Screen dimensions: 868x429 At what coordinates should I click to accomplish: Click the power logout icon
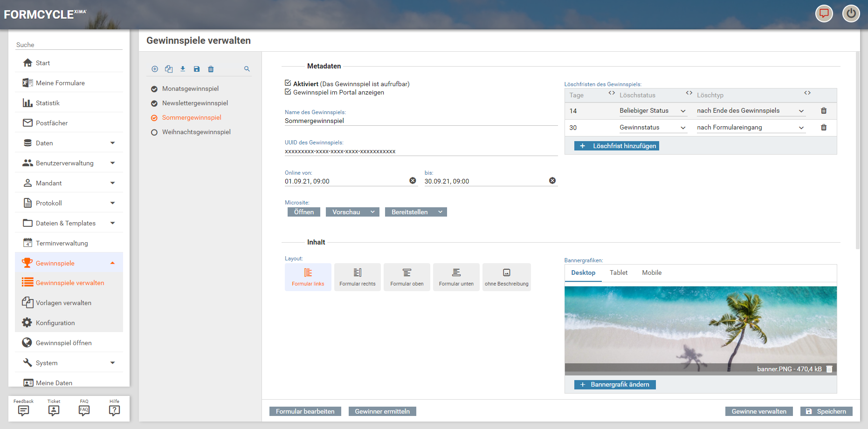(x=851, y=14)
